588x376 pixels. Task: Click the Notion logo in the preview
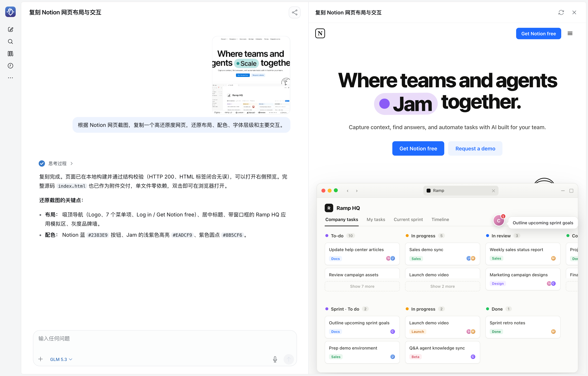pos(320,34)
